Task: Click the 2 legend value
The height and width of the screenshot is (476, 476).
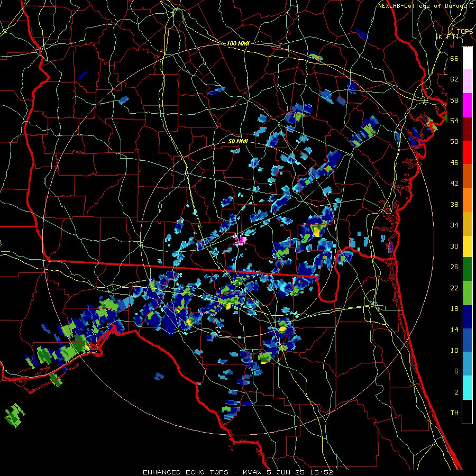Action: click(x=456, y=392)
